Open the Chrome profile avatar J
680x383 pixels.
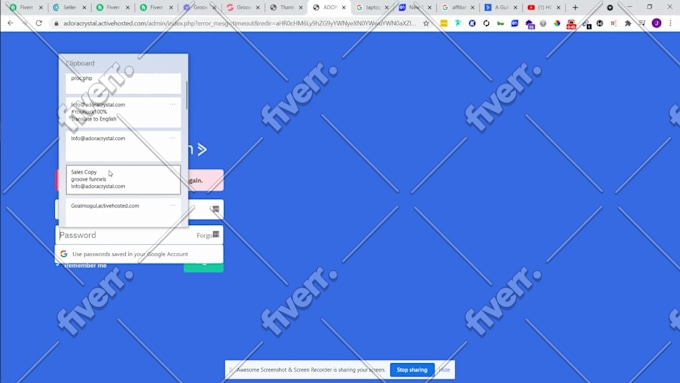(x=657, y=23)
